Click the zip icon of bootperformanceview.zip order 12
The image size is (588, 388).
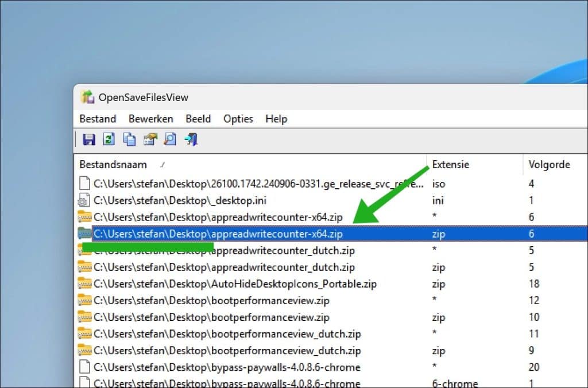click(84, 300)
